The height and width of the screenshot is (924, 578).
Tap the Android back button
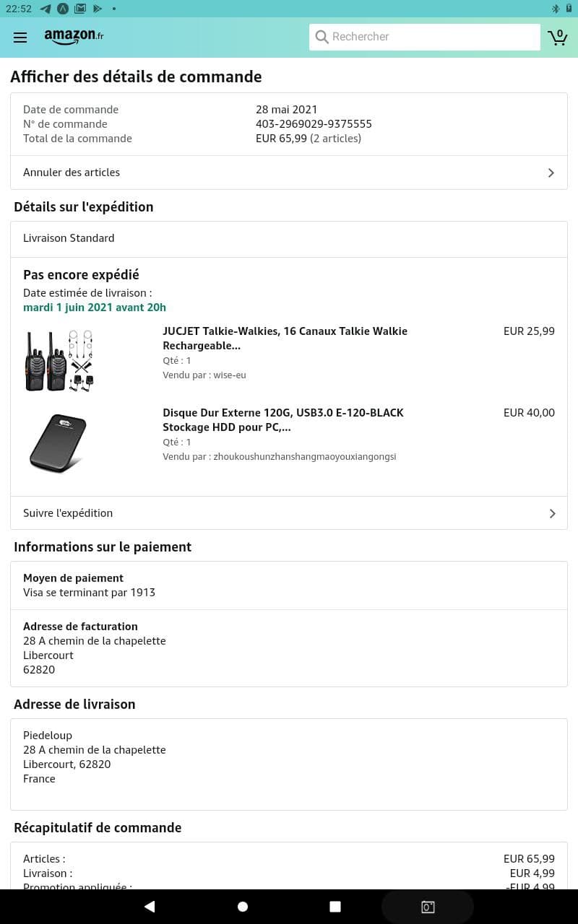pyautogui.click(x=150, y=907)
